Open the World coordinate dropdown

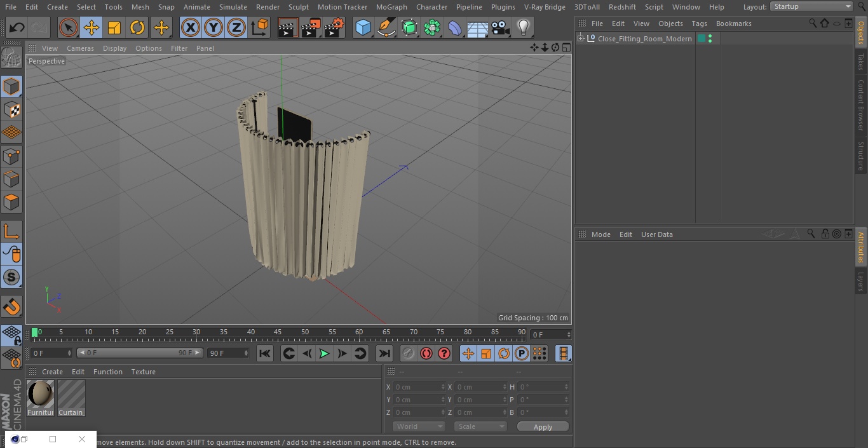(x=419, y=426)
